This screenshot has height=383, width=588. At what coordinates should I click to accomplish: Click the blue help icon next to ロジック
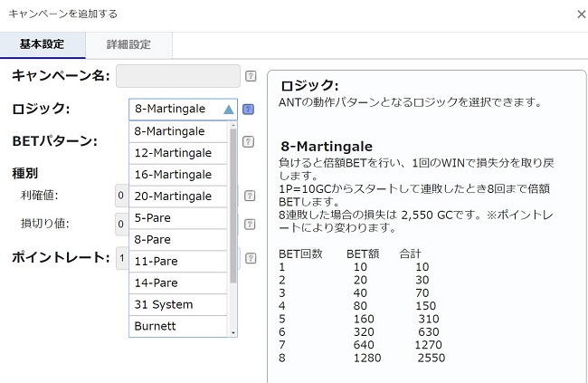click(249, 110)
